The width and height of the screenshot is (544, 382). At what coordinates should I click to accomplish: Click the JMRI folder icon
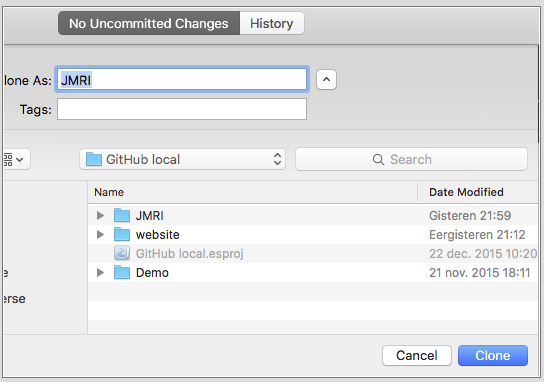point(122,215)
